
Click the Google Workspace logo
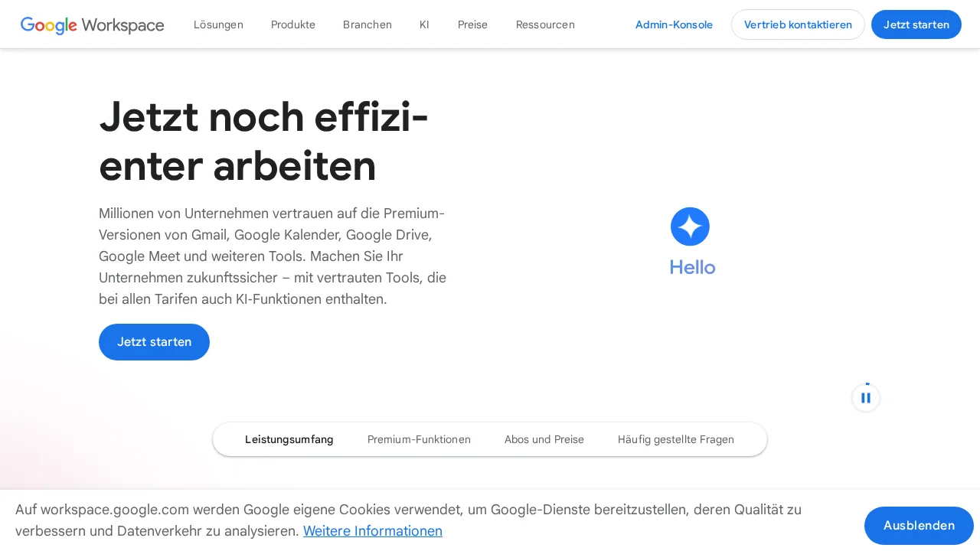coord(92,25)
